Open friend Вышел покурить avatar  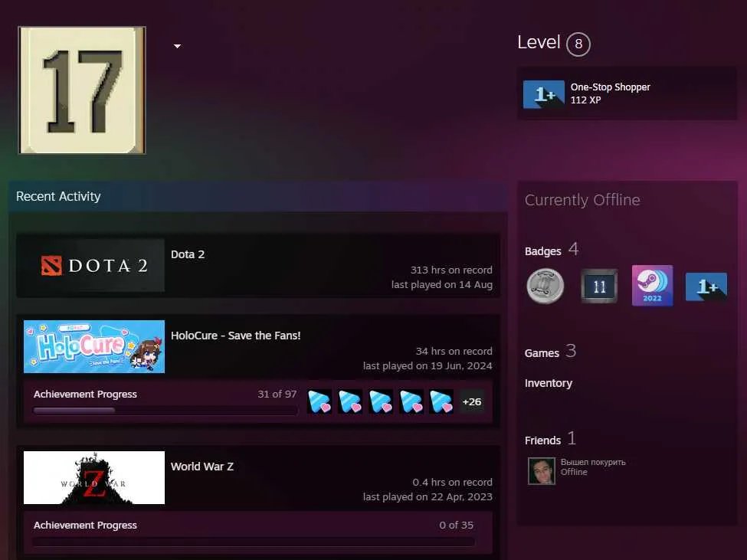click(542, 471)
